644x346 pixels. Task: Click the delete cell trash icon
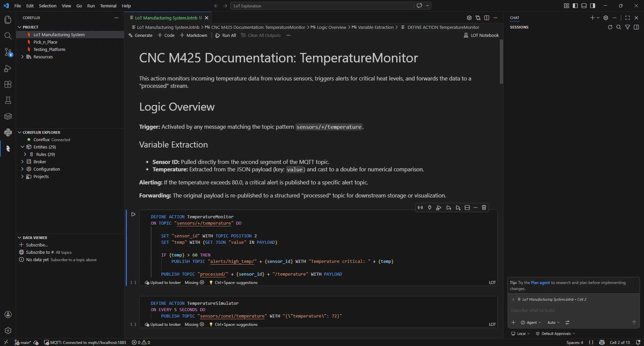tap(484, 208)
